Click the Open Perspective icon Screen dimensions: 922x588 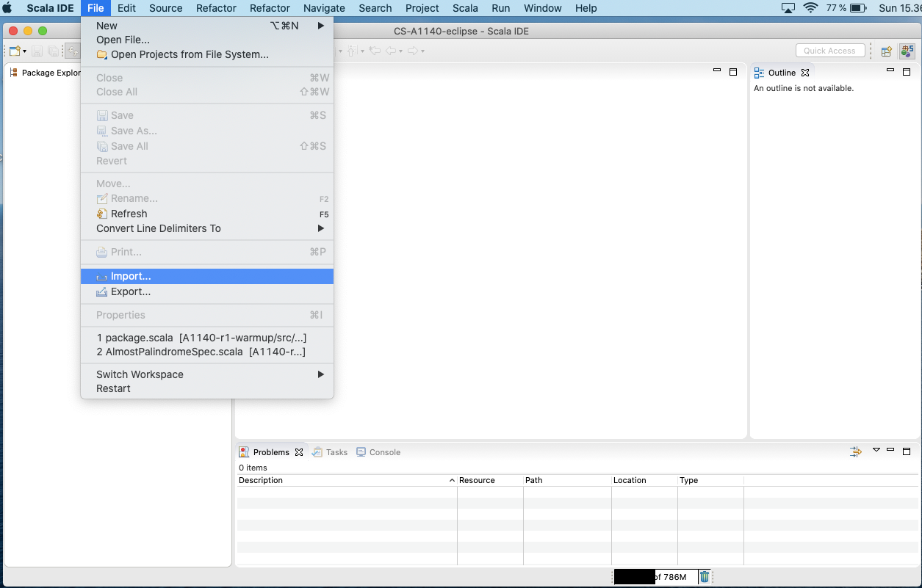click(x=887, y=51)
